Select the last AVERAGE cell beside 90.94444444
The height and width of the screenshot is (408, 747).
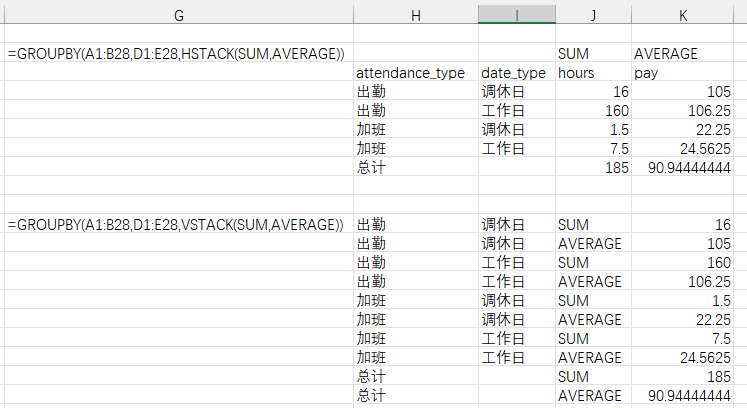pyautogui.click(x=593, y=396)
